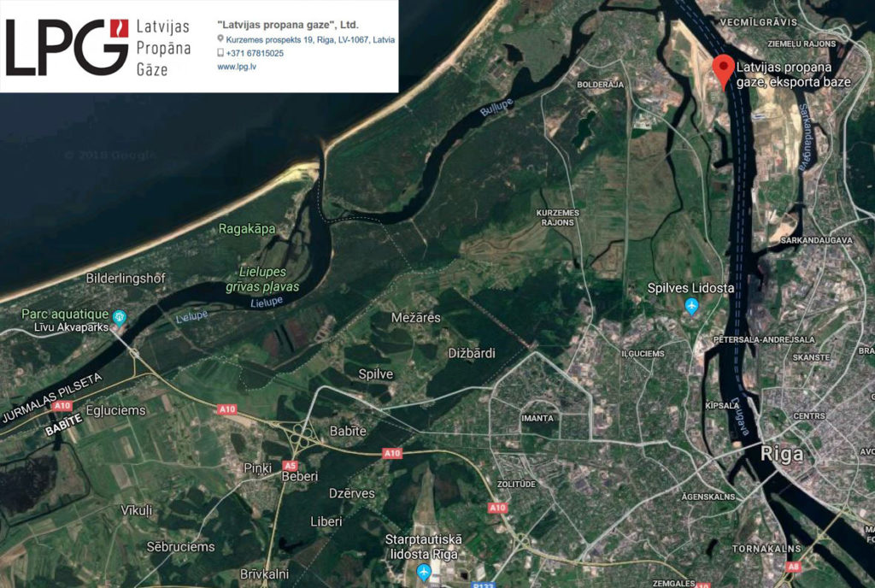Click the red Latvijas propana gaze map pin
This screenshot has height=588, width=875.
click(x=724, y=72)
